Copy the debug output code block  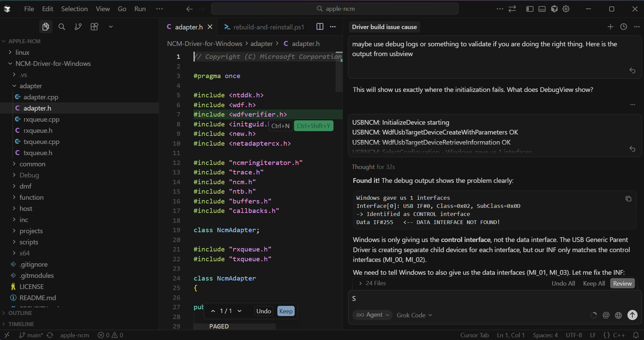pos(628,199)
